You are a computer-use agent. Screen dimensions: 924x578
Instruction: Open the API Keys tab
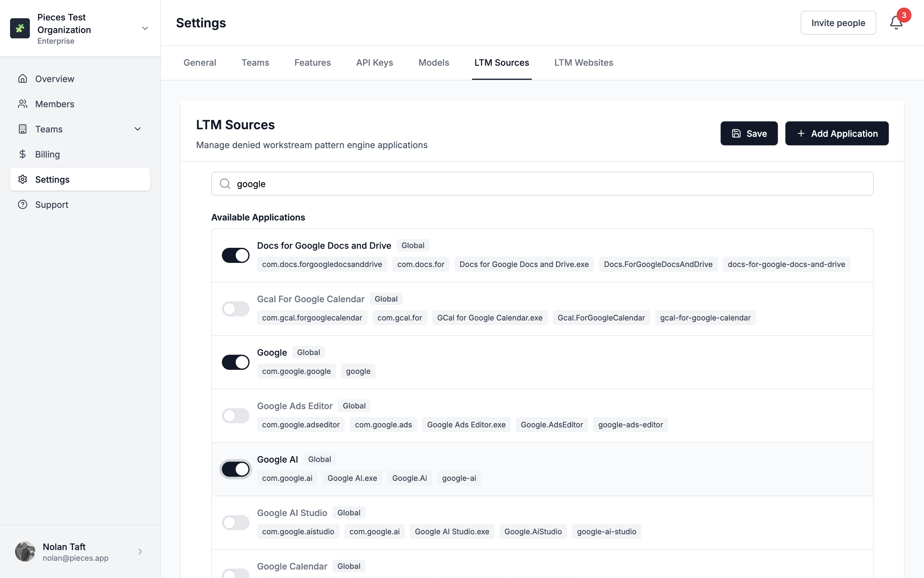pos(374,63)
